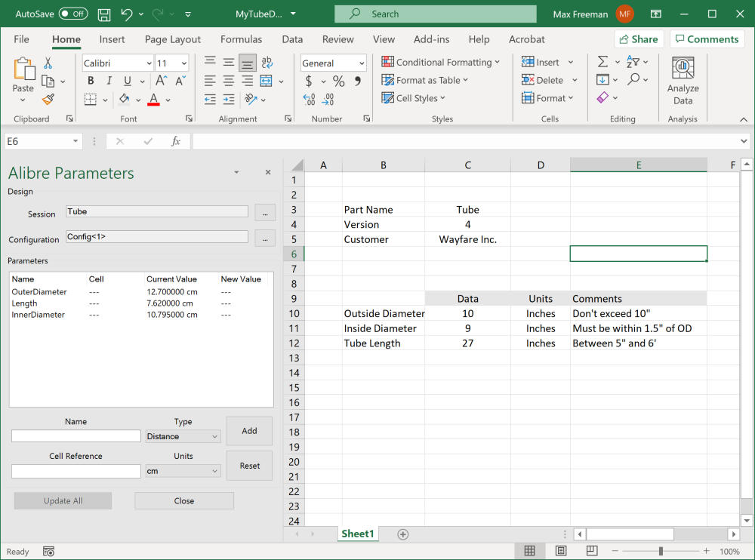Click the Increase Font Size icon
This screenshot has width=755, height=560.
coord(162,81)
